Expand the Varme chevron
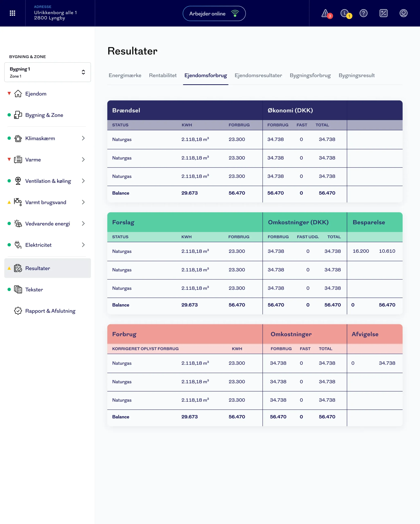 [83, 160]
